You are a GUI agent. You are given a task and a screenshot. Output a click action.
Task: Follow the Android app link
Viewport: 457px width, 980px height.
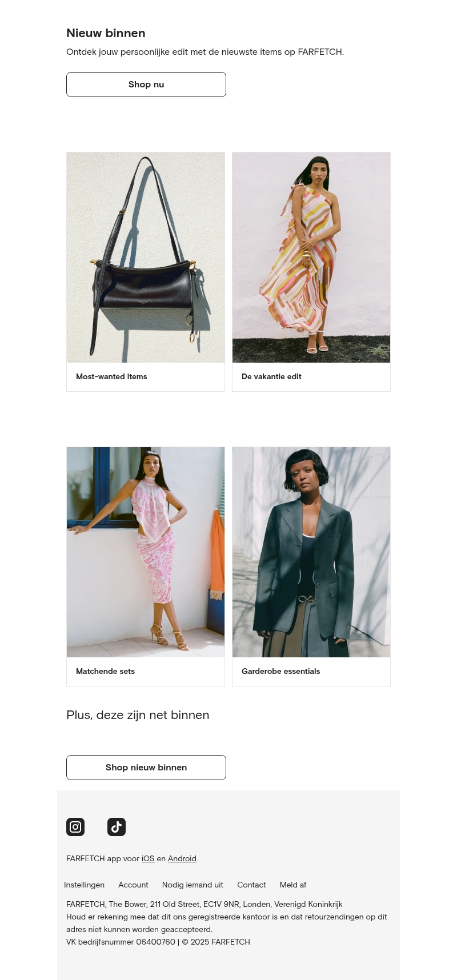182,859
